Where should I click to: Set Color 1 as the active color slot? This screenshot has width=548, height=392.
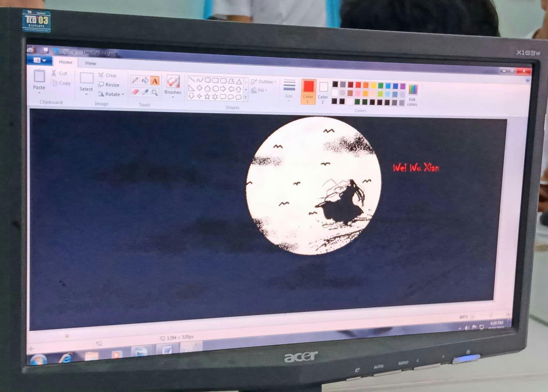click(308, 91)
